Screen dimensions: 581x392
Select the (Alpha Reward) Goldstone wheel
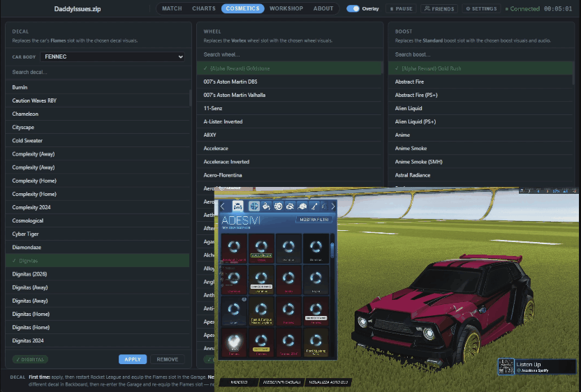tap(290, 68)
